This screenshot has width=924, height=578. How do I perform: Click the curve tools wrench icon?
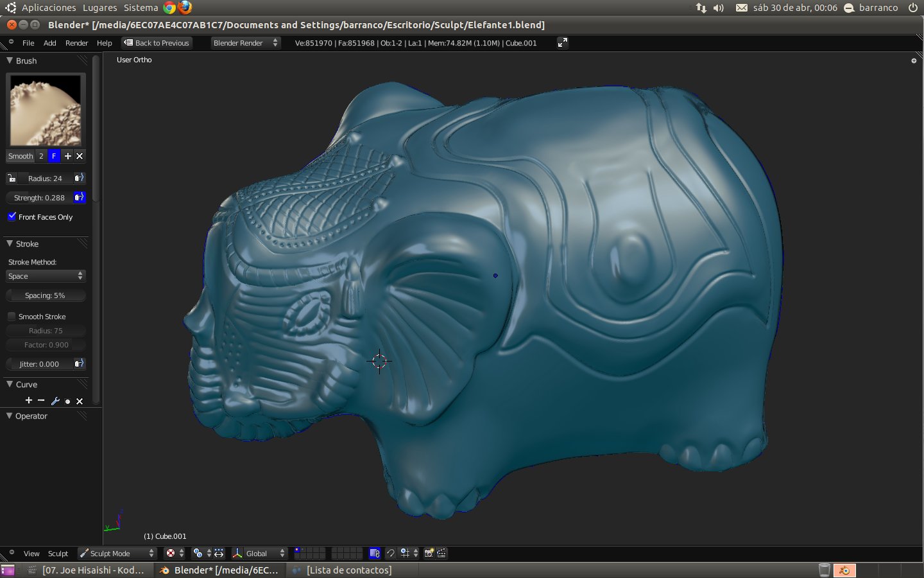pyautogui.click(x=55, y=401)
